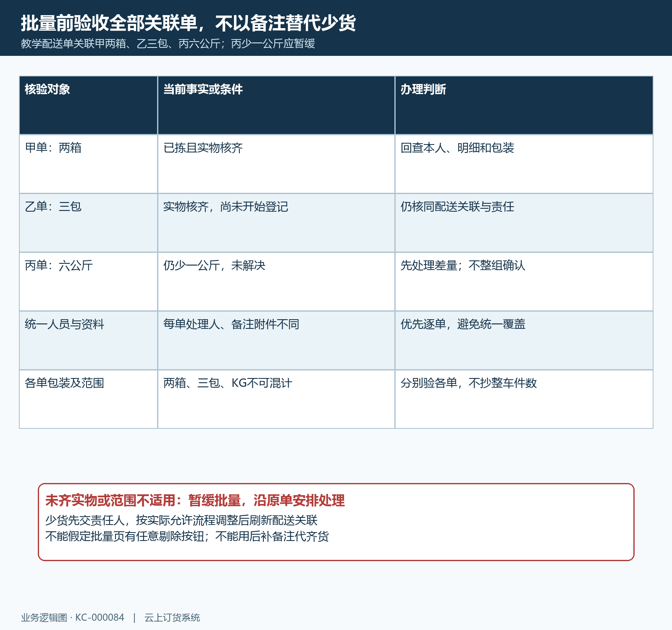This screenshot has width=672, height=630.
Task: Click the "当前事实或条件" column header
Action: 276,105
